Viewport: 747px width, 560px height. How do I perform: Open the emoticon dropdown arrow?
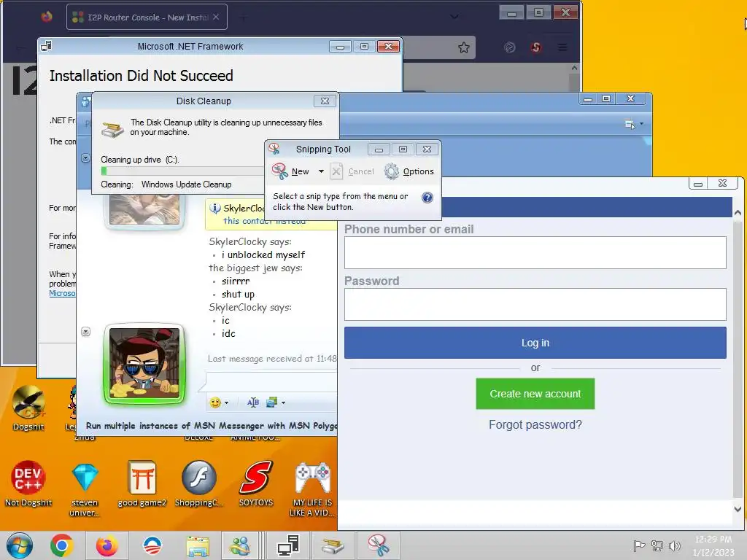click(x=227, y=402)
